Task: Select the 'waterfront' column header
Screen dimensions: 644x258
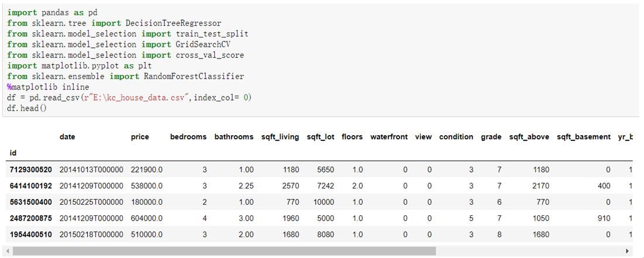Action: 389,137
